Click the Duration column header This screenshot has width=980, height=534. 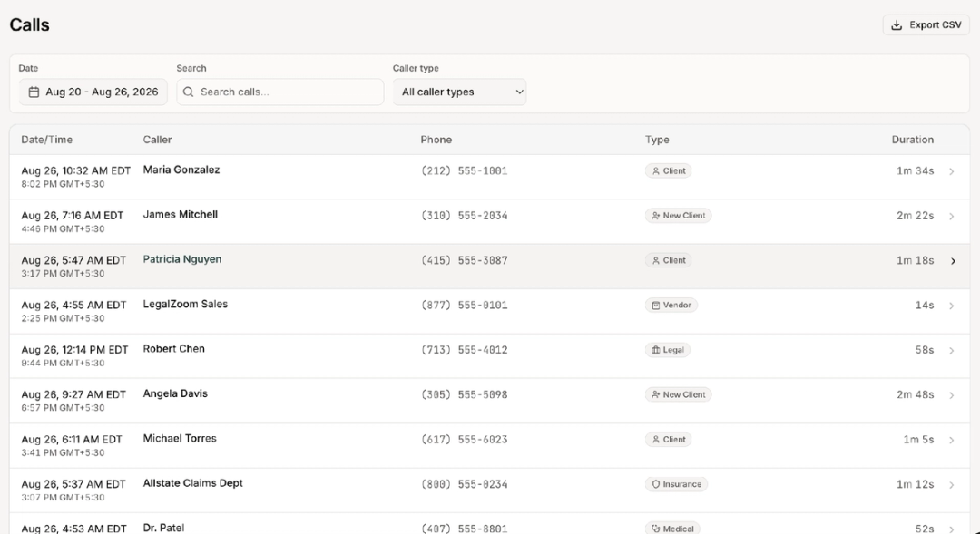(913, 140)
